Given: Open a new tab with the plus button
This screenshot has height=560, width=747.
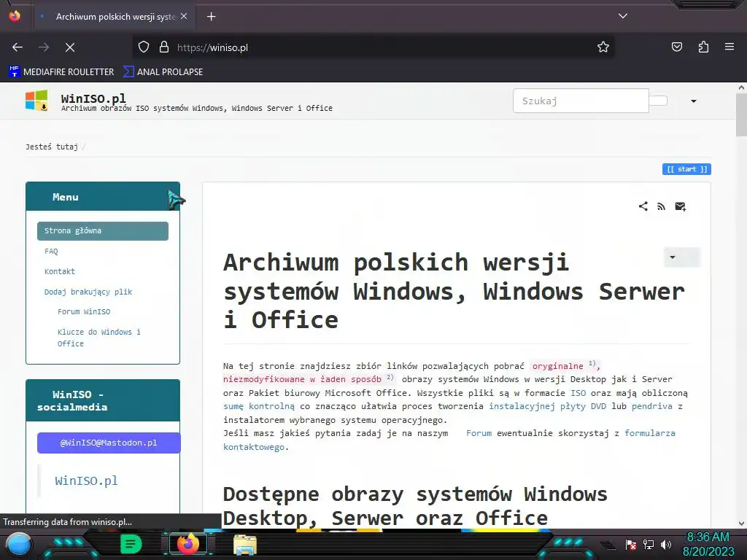Looking at the screenshot, I should (211, 17).
